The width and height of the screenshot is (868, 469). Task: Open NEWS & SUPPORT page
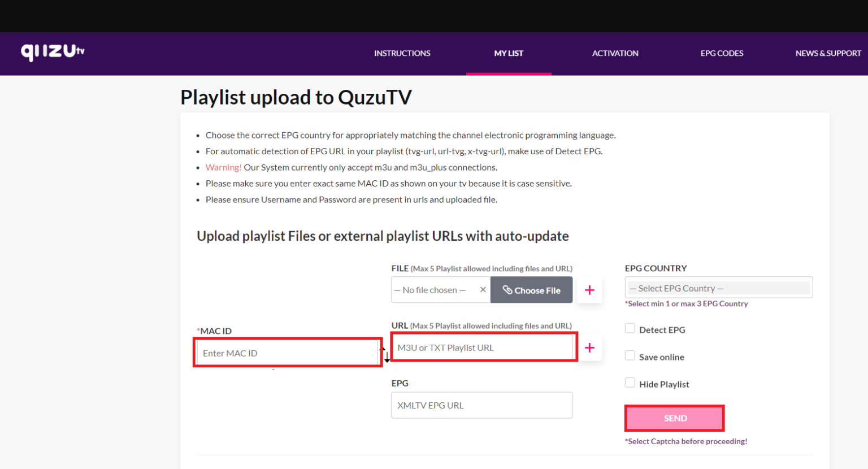828,53
